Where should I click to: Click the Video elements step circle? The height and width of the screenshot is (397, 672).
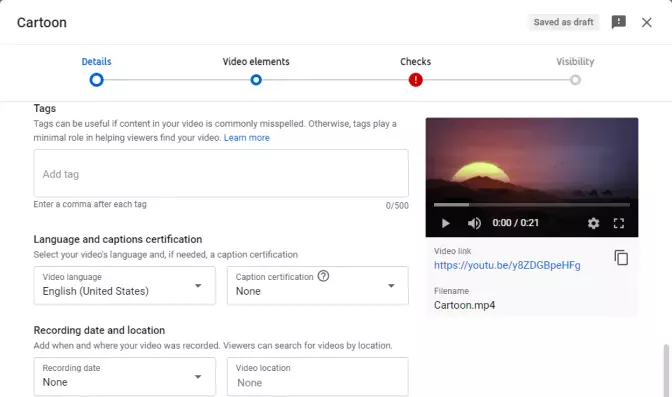coord(256,80)
